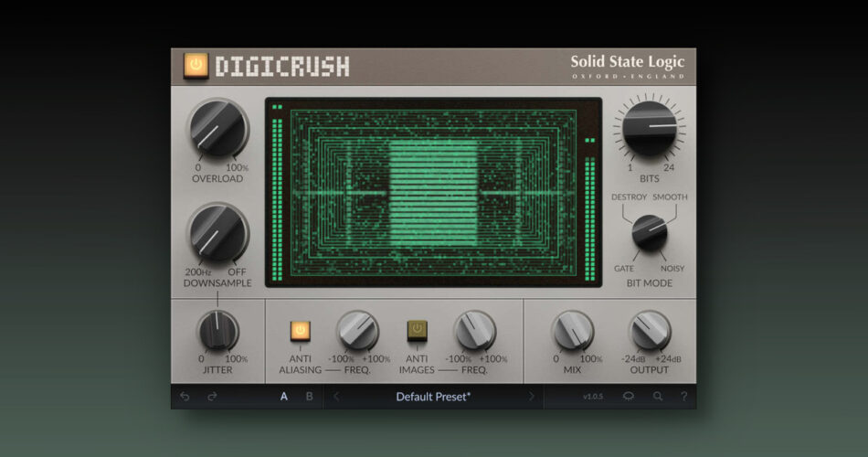The width and height of the screenshot is (868, 457).
Task: Click the Solid State Logic logo
Action: (627, 66)
